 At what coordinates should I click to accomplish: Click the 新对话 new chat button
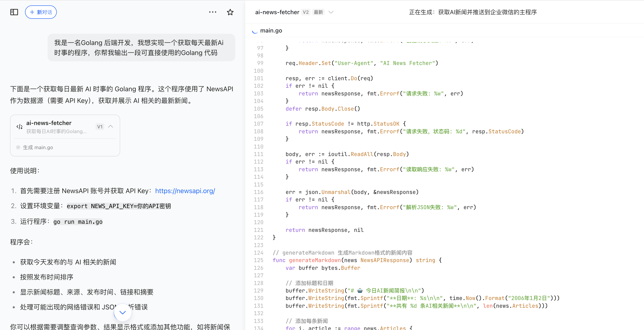(41, 12)
